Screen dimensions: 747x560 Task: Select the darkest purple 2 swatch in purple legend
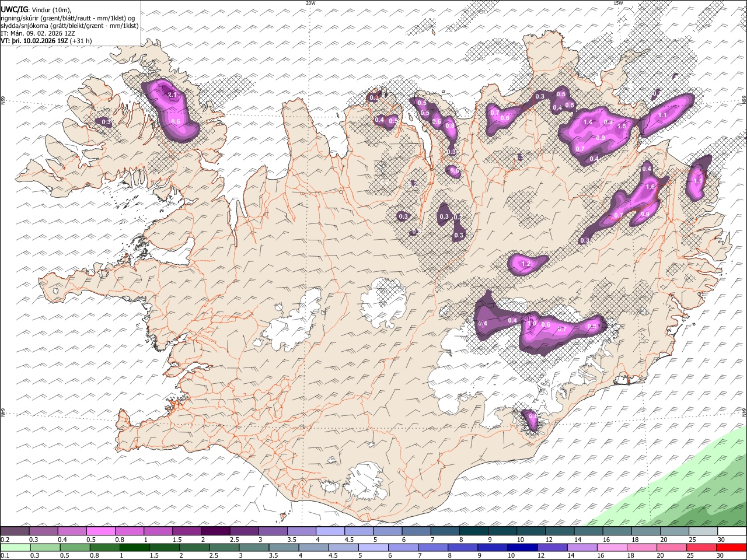point(215,531)
